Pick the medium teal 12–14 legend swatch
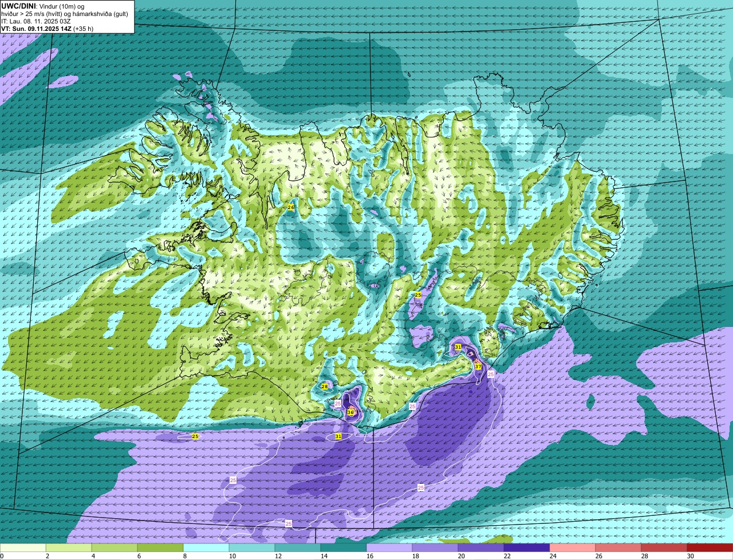The image size is (733, 560). [x=298, y=548]
